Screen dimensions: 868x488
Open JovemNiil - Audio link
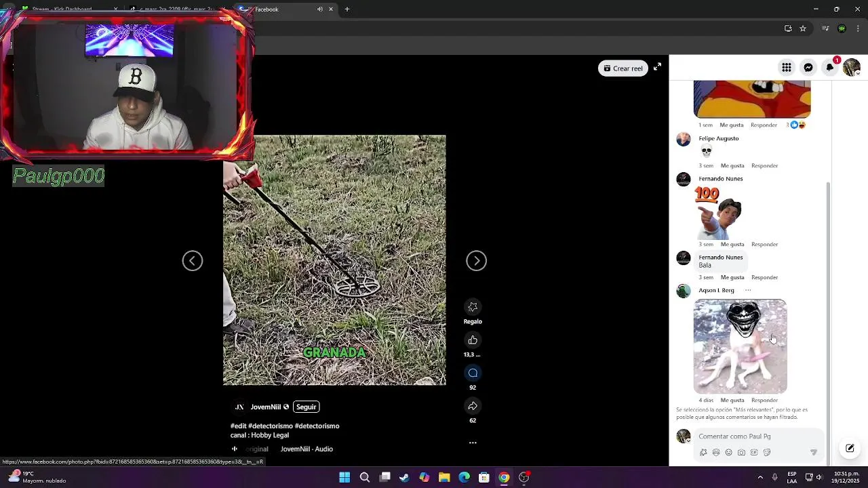pyautogui.click(x=307, y=449)
